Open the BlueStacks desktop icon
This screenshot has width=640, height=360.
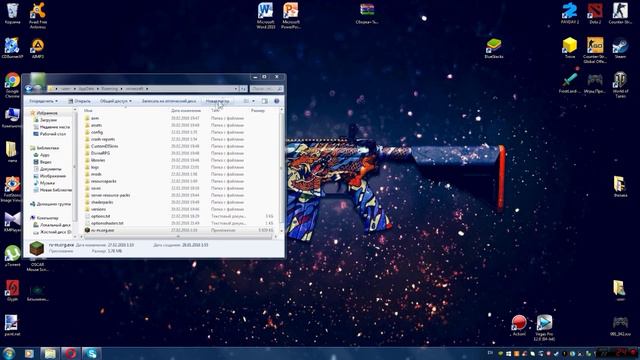tap(493, 48)
